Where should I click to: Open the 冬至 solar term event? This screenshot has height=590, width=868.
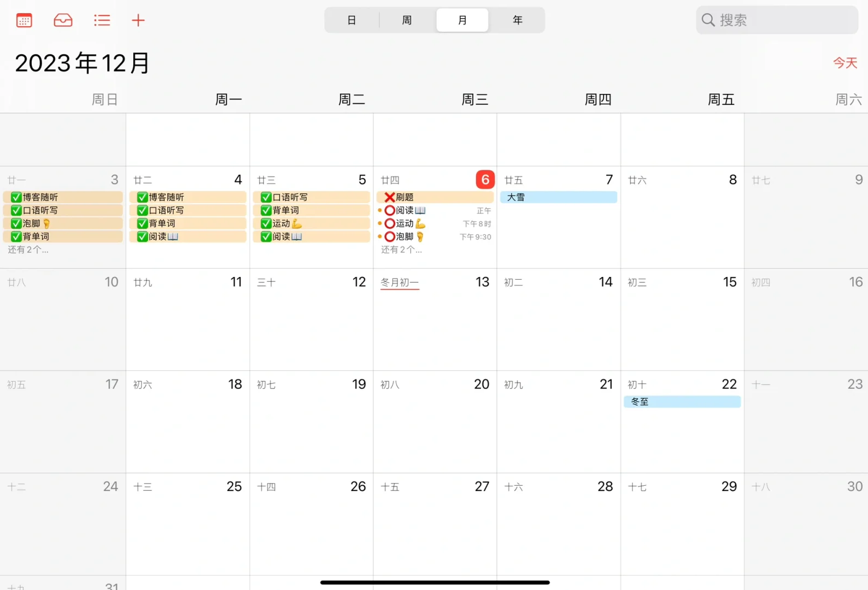click(682, 402)
